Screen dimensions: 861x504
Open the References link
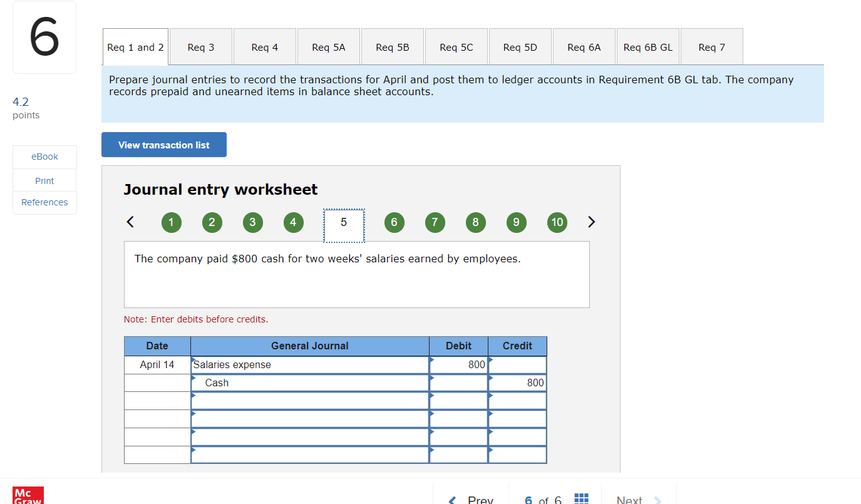tap(44, 202)
